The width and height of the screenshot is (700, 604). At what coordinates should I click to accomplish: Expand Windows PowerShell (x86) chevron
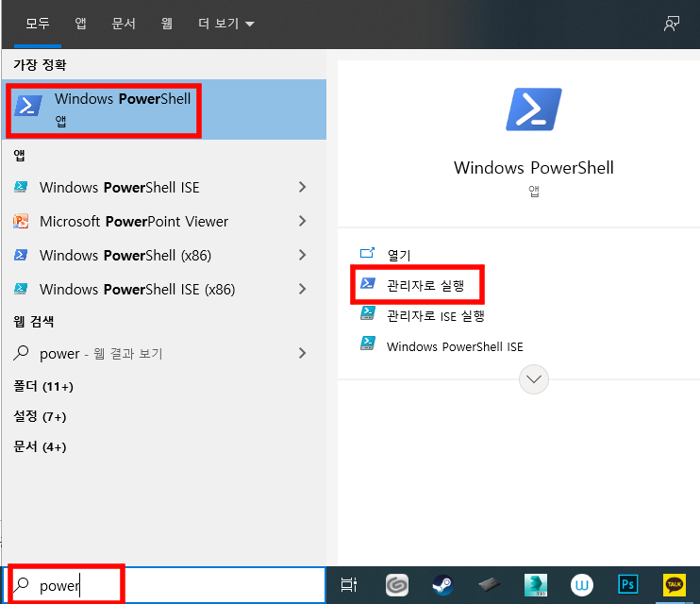pos(302,255)
